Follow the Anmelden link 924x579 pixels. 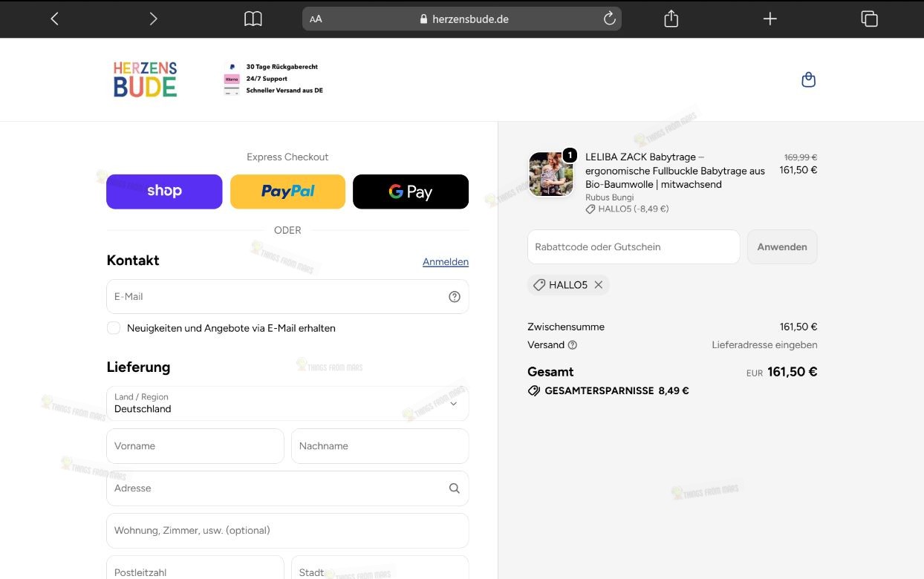point(446,262)
